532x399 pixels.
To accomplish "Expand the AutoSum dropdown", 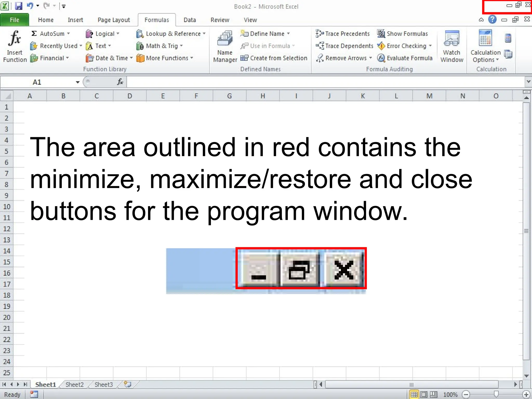I will click(69, 34).
